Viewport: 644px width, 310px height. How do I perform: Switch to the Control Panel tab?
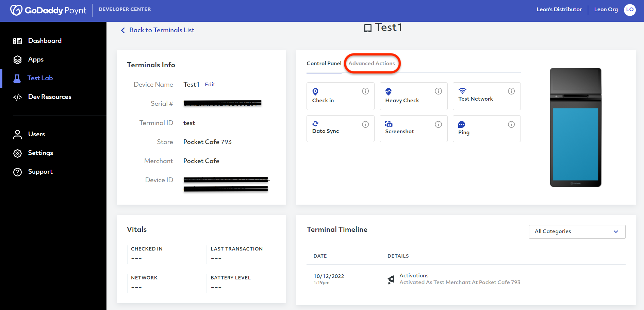[x=324, y=64]
